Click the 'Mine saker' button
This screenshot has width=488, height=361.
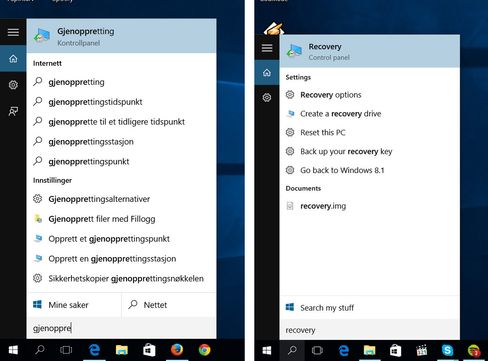pos(74,305)
